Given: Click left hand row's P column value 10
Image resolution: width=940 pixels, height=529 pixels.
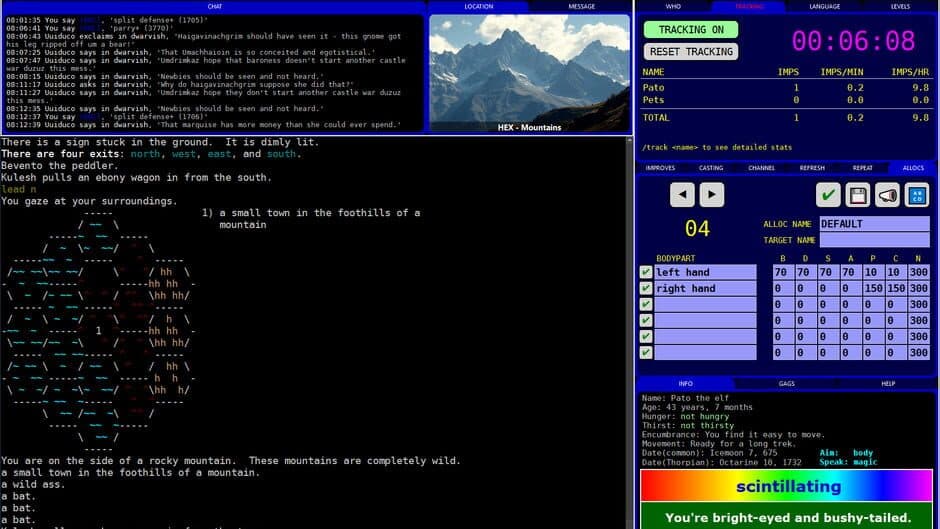Looking at the screenshot, I should [x=873, y=272].
